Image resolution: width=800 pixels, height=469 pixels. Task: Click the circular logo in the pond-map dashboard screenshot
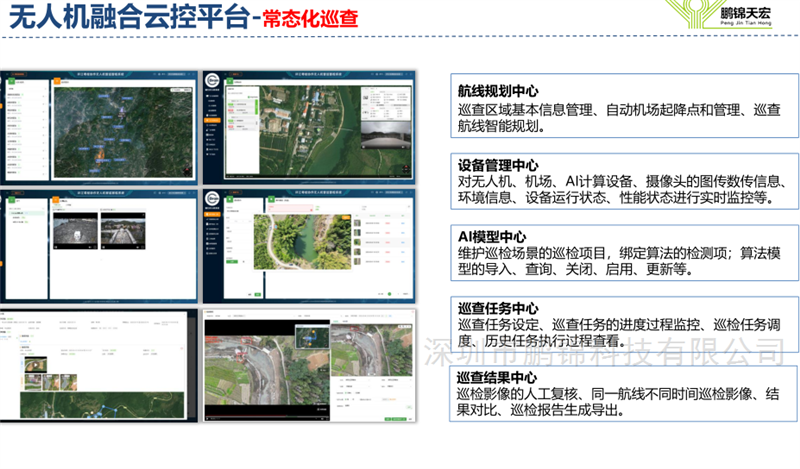(x=213, y=199)
